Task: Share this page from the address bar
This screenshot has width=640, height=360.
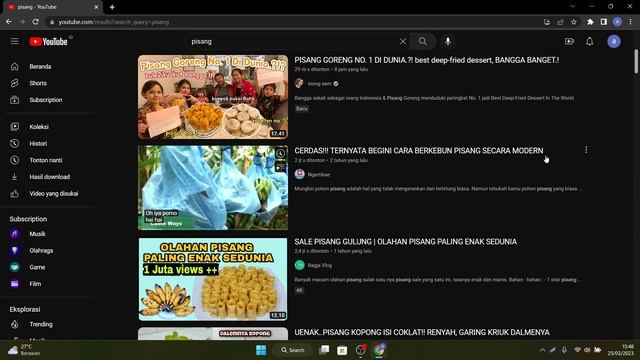Action: coord(560,22)
